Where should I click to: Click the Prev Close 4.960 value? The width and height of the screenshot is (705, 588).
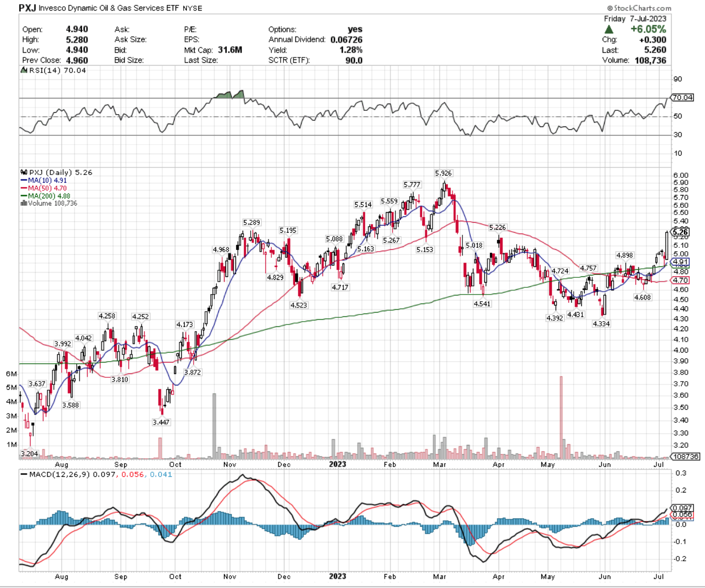pos(77,60)
